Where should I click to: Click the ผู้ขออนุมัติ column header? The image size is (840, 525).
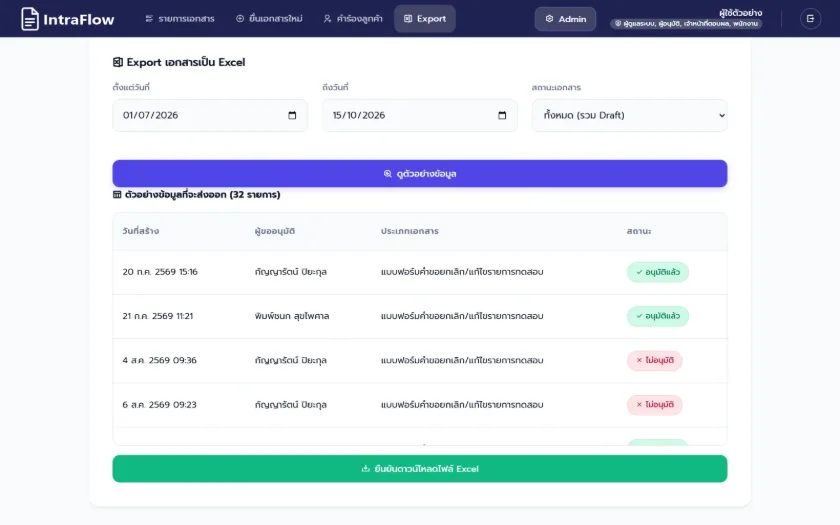point(275,231)
